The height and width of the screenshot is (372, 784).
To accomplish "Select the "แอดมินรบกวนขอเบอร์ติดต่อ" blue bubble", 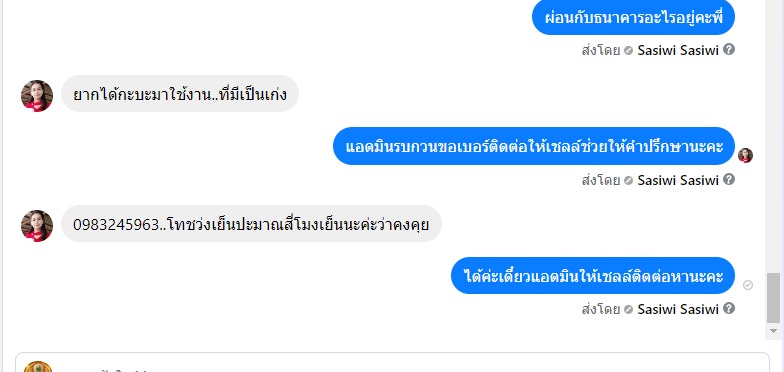I will [x=534, y=146].
